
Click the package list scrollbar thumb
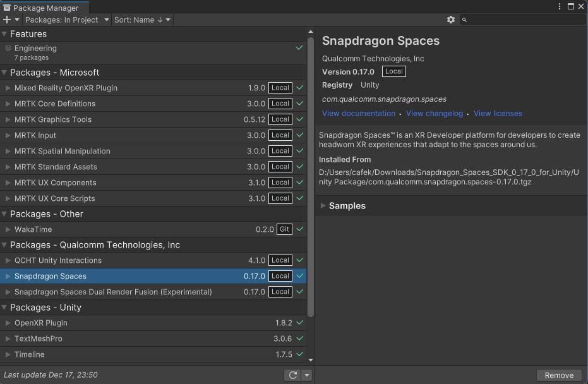[x=311, y=177]
